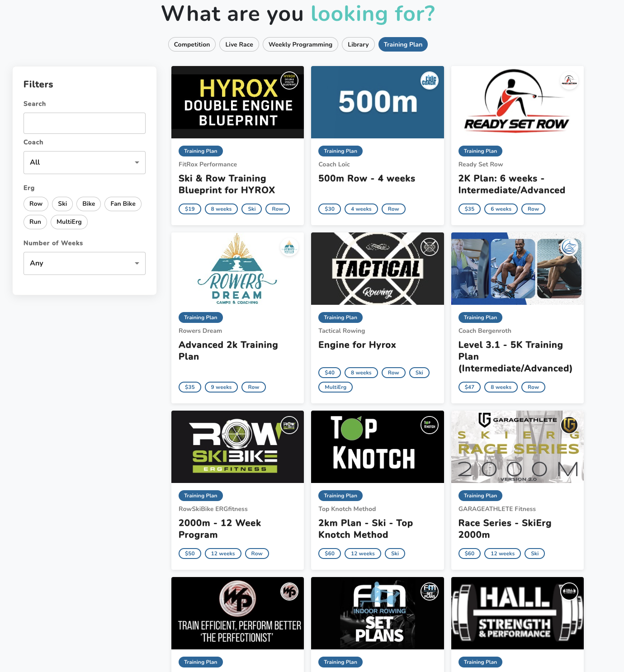624x672 pixels.
Task: Open Level 3.1 - 5K Training Plan title
Action: click(x=515, y=356)
